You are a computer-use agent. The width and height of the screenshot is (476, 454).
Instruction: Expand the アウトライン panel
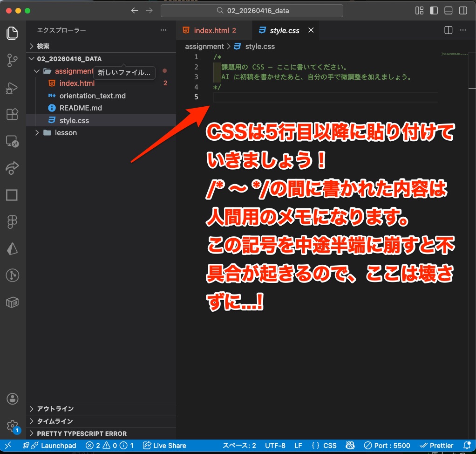(101, 409)
